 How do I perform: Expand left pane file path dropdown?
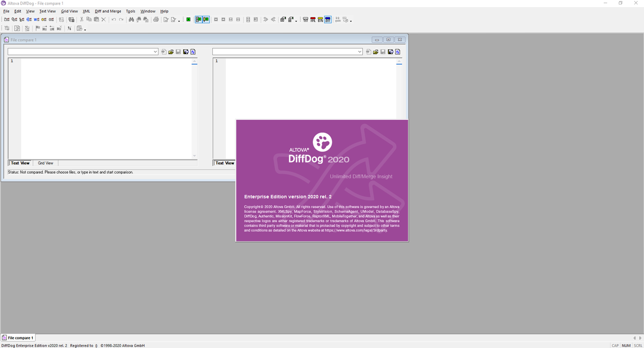point(155,52)
